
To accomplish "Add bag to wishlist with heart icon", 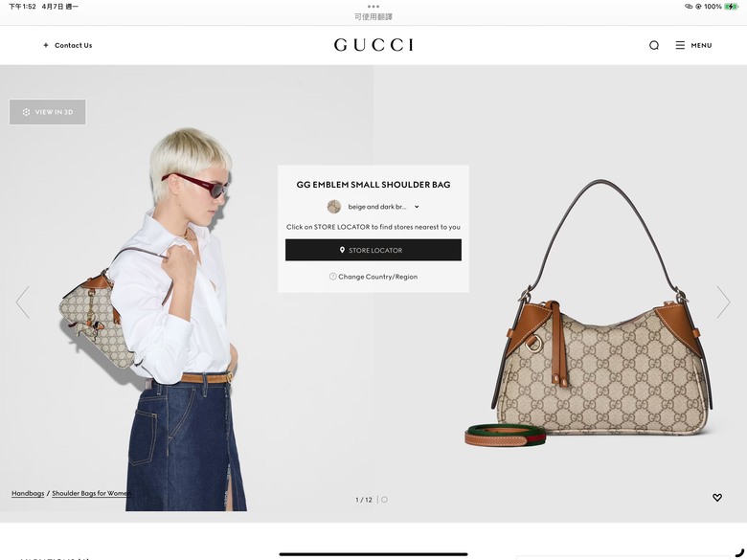I will pos(717,497).
